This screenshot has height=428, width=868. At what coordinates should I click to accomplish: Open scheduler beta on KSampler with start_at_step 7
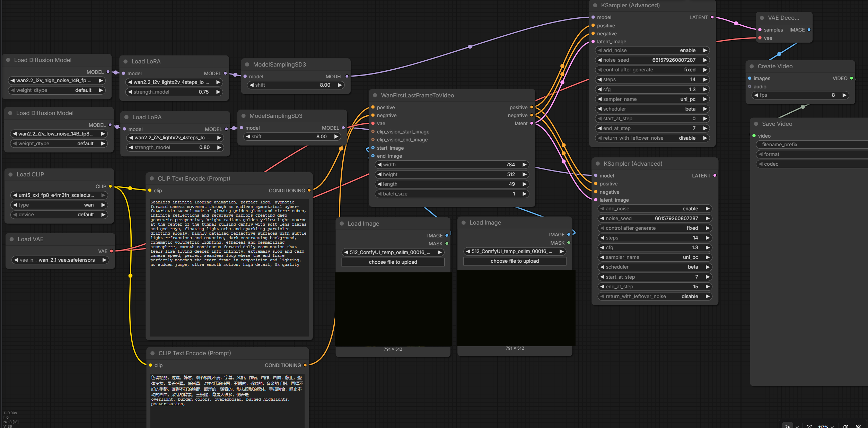point(655,267)
